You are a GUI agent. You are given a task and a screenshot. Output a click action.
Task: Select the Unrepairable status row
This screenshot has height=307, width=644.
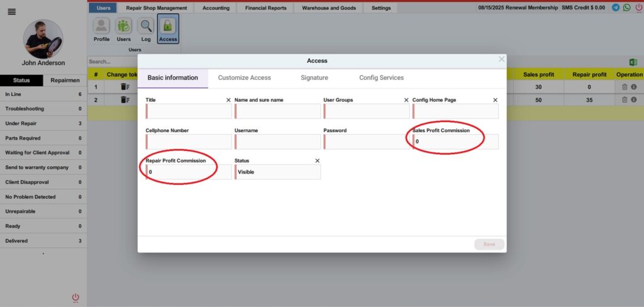click(x=43, y=211)
